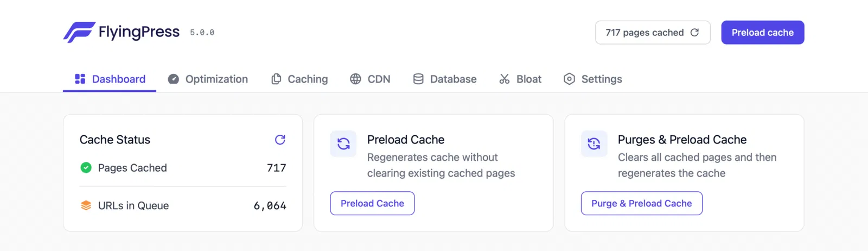Click the URLs in Queue count 6,064
This screenshot has height=251, width=868.
[x=270, y=206]
